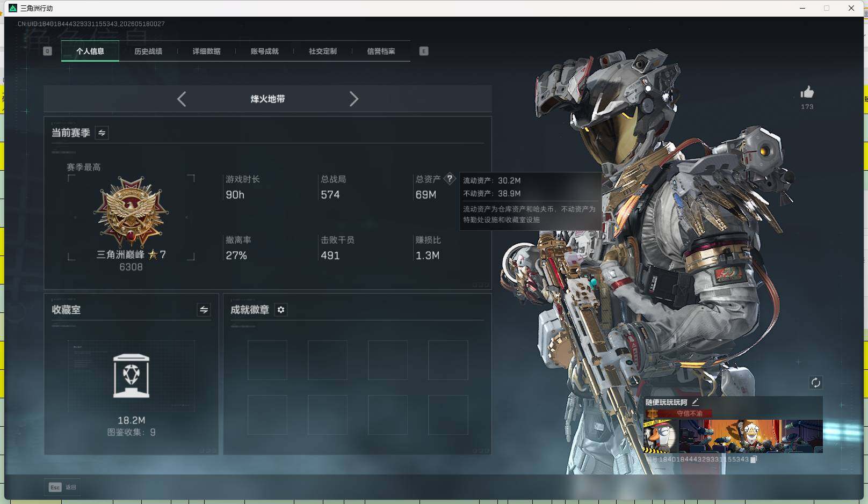Switch to the 账号成就 tab
Viewport: 868px width, 504px height.
point(264,52)
